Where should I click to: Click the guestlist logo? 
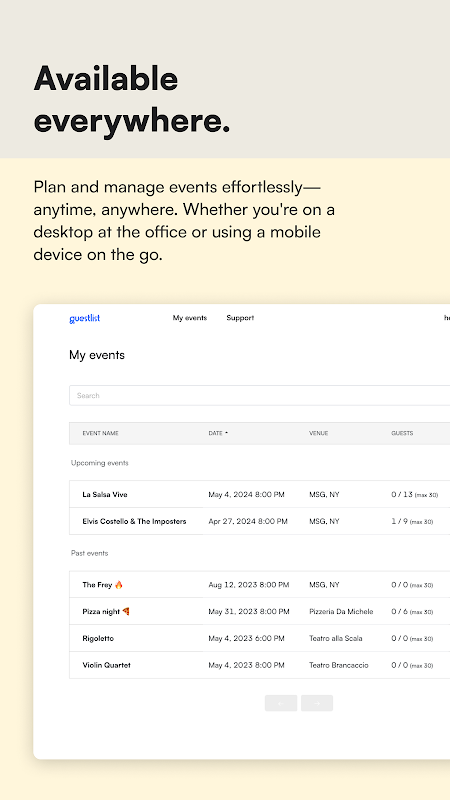point(85,318)
